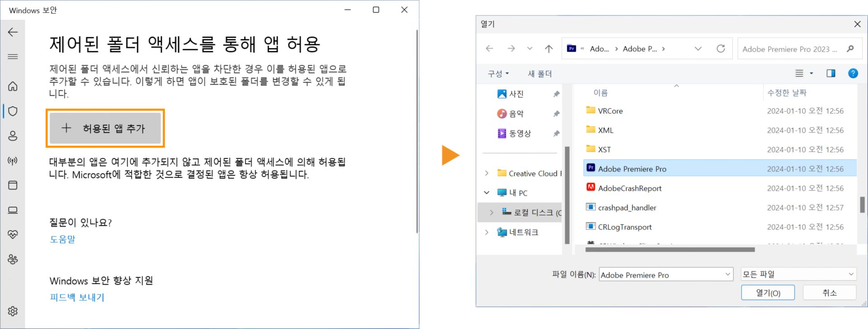868x329 pixels.
Task: Go forward in the 열기 dialog
Action: [511, 49]
